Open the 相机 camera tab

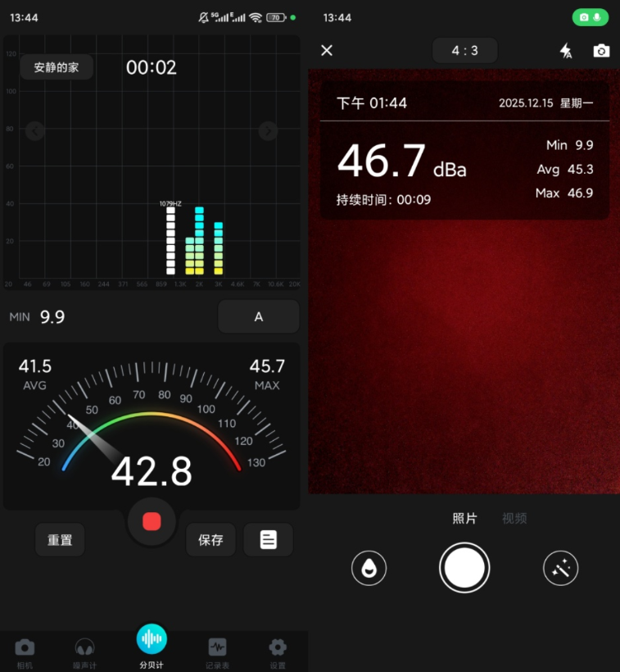point(25,652)
